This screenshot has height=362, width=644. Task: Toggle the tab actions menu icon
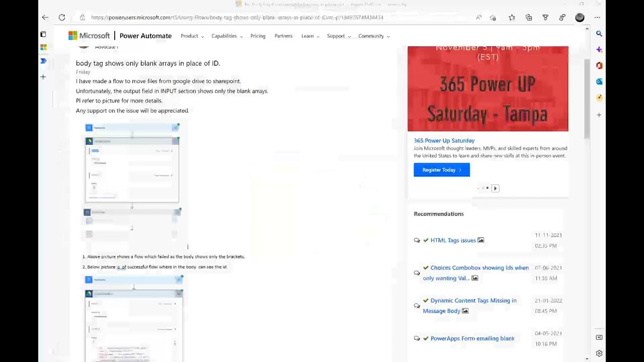pyautogui.click(x=43, y=34)
